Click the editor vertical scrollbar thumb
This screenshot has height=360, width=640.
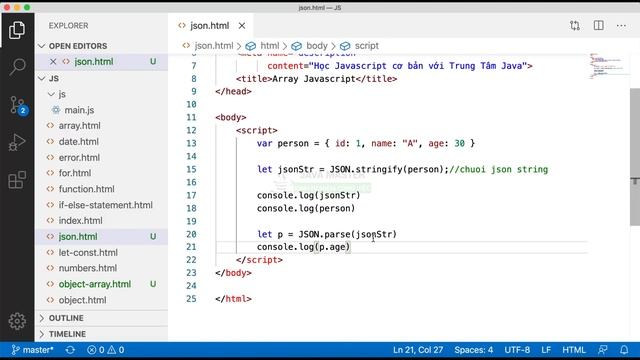point(635,157)
